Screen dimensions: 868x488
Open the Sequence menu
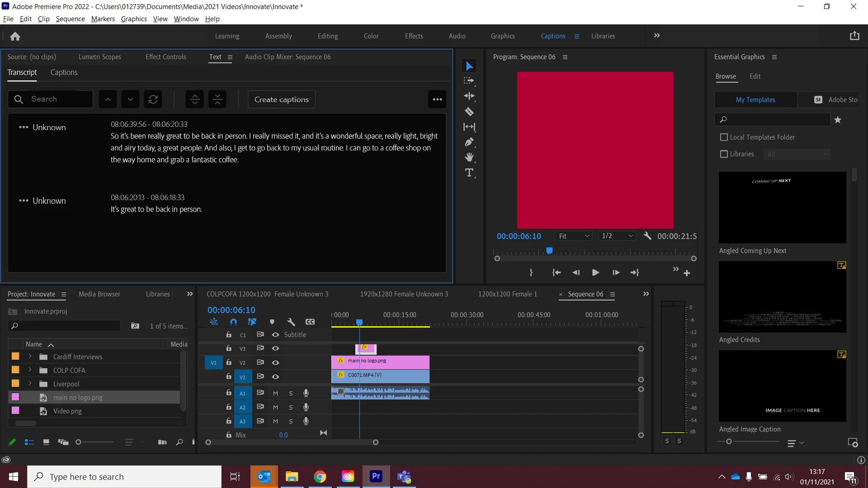pyautogui.click(x=70, y=19)
